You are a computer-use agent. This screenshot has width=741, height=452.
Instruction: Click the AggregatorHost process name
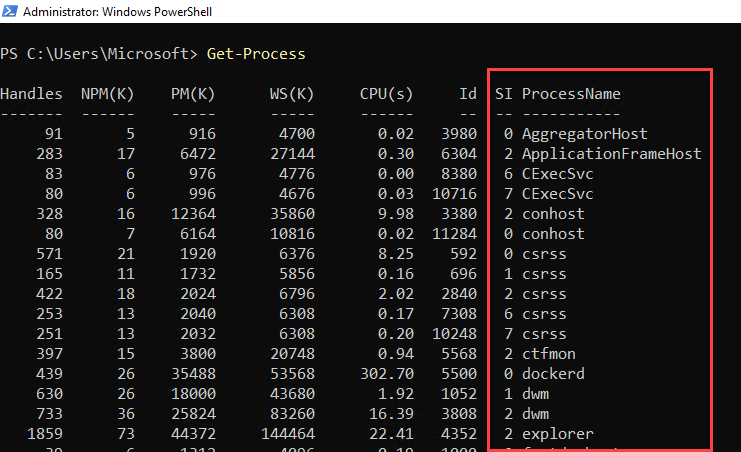584,134
